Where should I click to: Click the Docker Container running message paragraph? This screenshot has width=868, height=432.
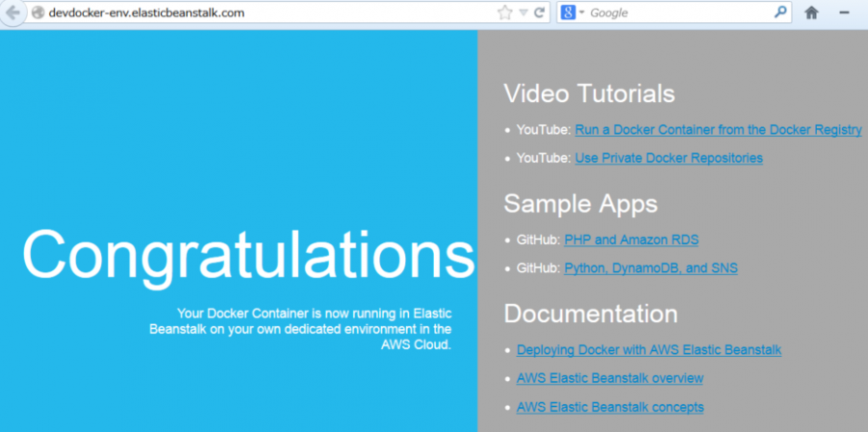click(x=301, y=329)
